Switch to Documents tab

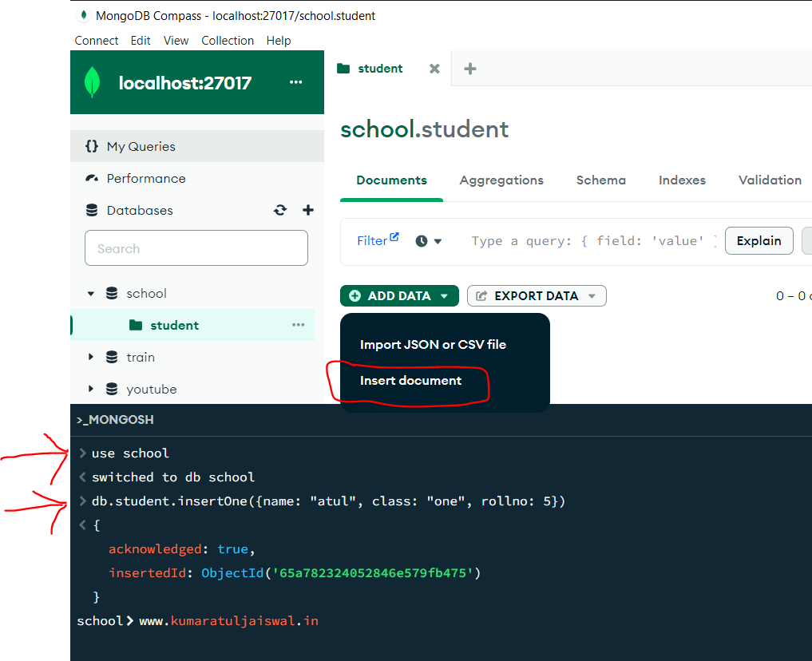point(391,180)
